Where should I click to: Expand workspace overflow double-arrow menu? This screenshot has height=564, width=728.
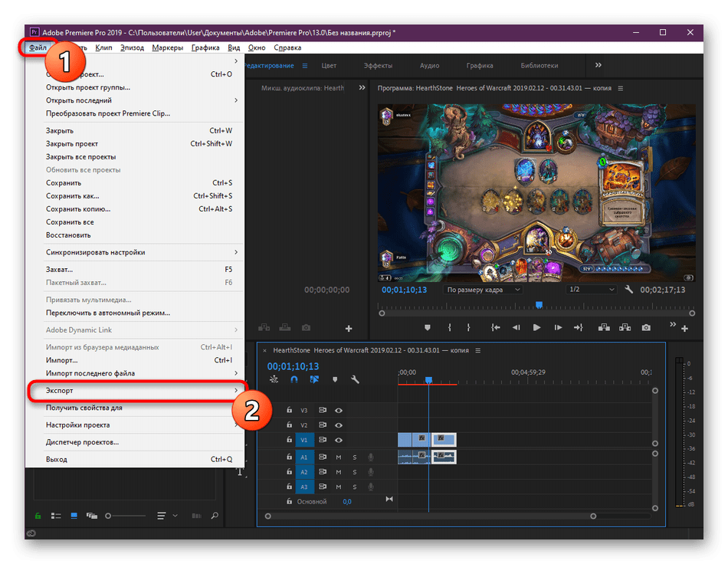(x=598, y=66)
